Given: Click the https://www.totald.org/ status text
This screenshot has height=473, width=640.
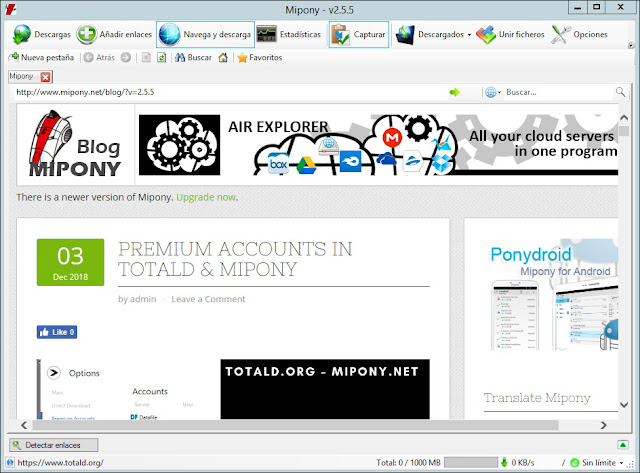Looking at the screenshot, I should [60, 463].
